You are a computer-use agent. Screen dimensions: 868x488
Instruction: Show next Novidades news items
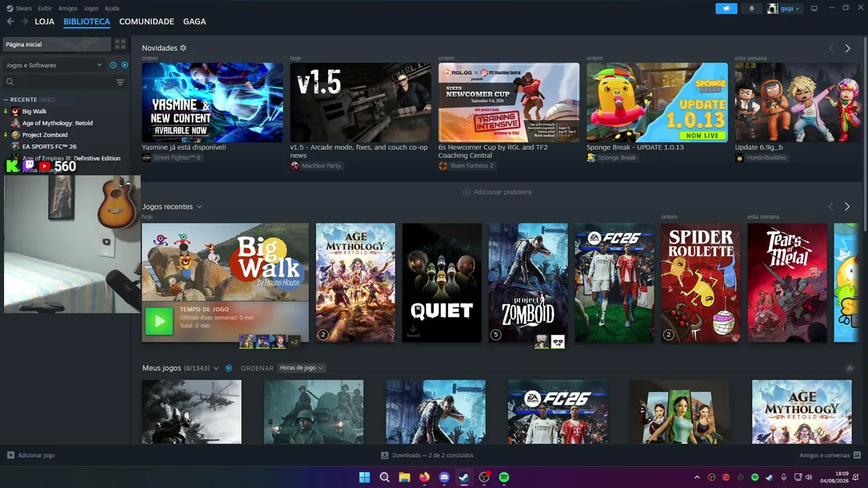pos(848,49)
